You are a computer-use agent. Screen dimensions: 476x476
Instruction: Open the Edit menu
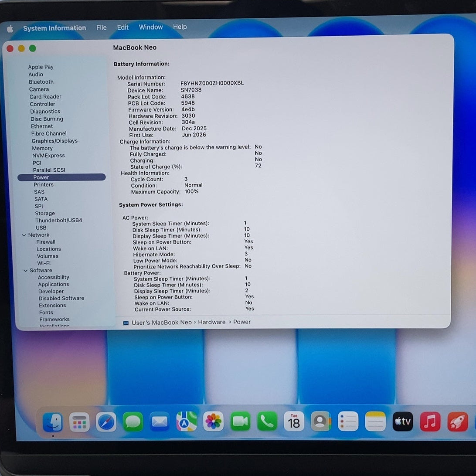coord(122,27)
